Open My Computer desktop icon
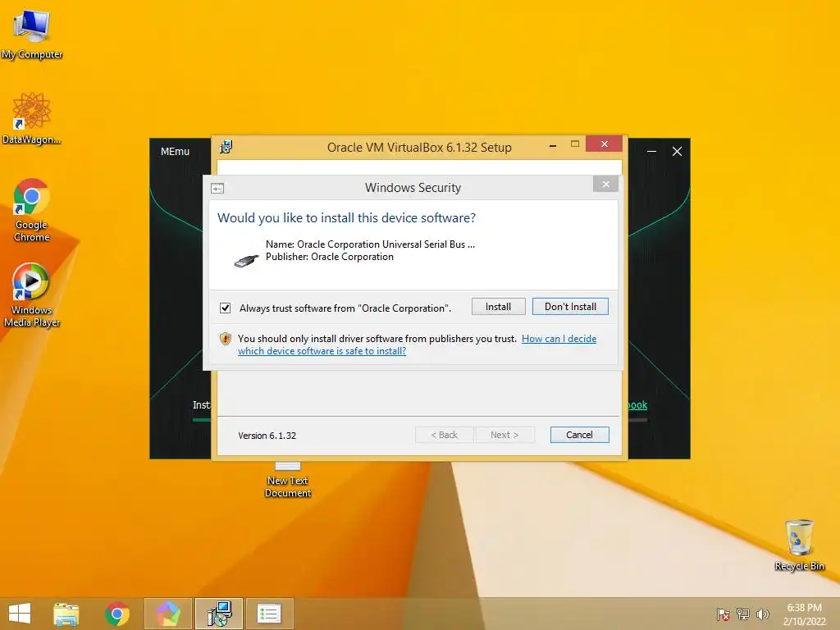Image resolution: width=840 pixels, height=630 pixels. point(32,33)
